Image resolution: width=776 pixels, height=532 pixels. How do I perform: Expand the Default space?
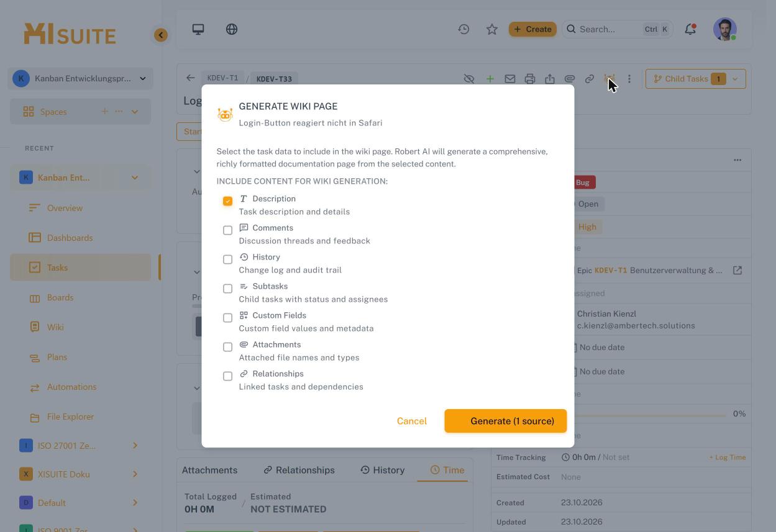(135, 503)
